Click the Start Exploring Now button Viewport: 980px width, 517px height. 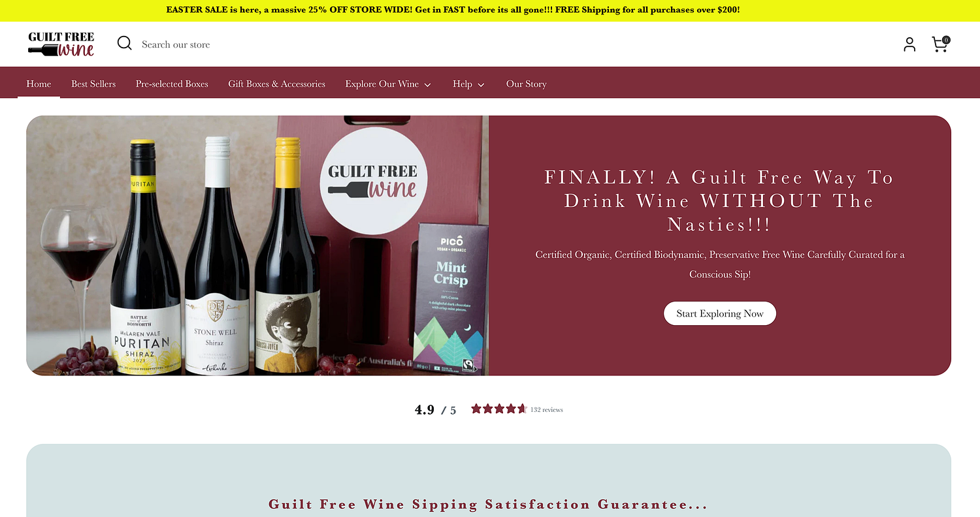point(720,313)
